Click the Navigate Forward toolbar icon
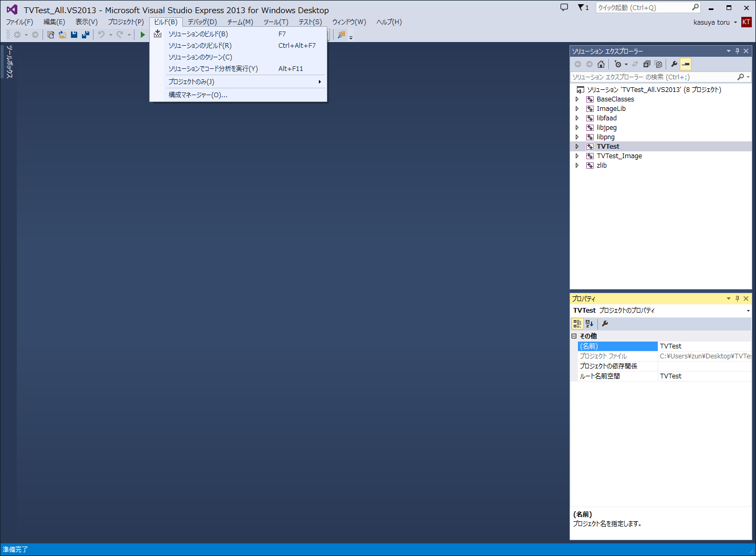Viewport: 756px width, 556px height. 35,35
